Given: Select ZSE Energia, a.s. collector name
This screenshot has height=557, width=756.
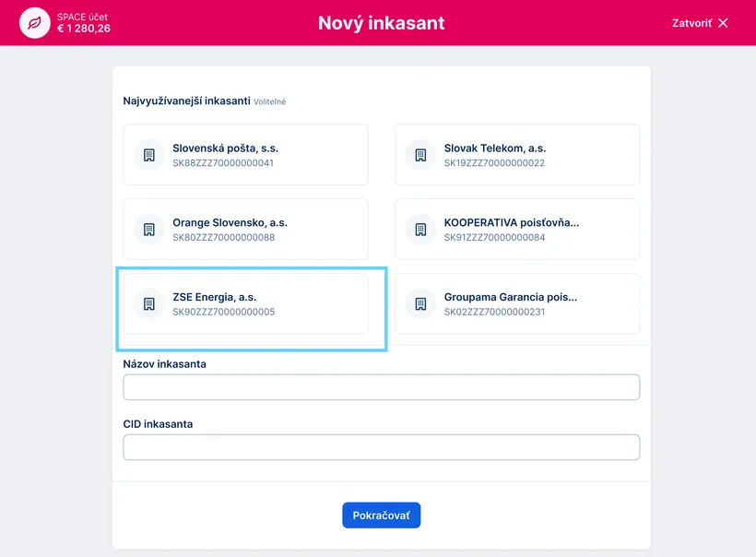Looking at the screenshot, I should point(214,297).
